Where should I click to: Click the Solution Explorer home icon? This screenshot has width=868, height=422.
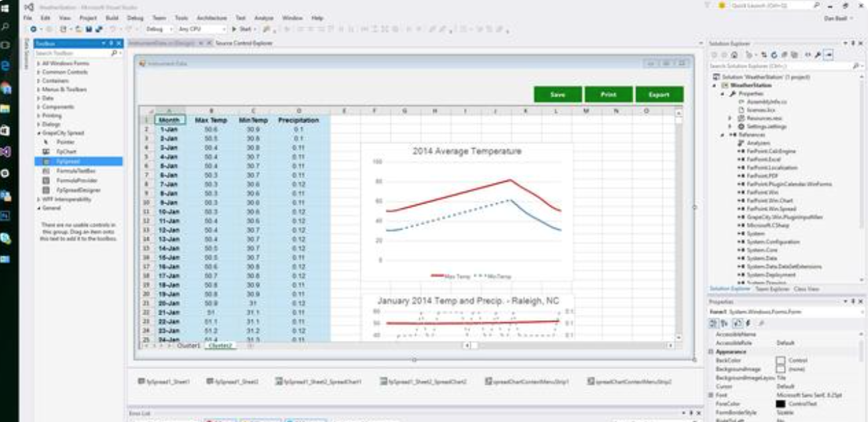[x=734, y=55]
